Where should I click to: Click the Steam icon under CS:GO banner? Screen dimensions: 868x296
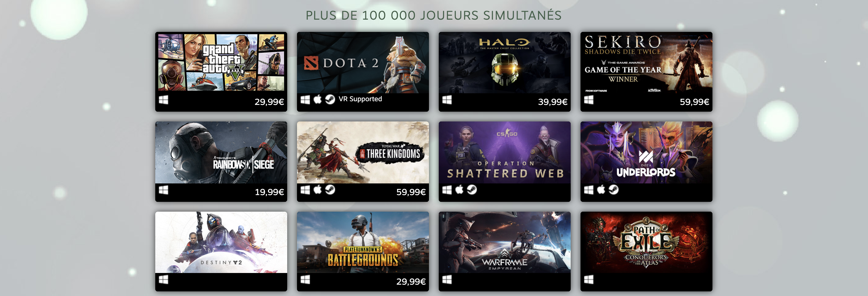472,190
